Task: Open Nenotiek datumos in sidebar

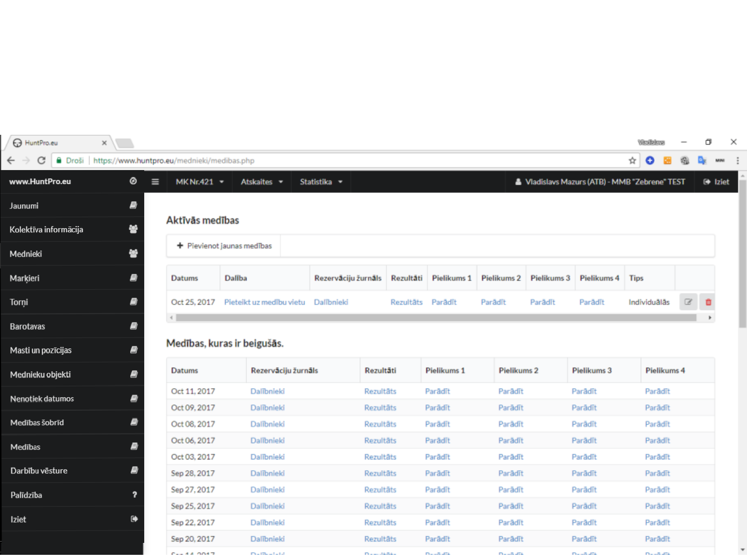Action: [x=73, y=399]
